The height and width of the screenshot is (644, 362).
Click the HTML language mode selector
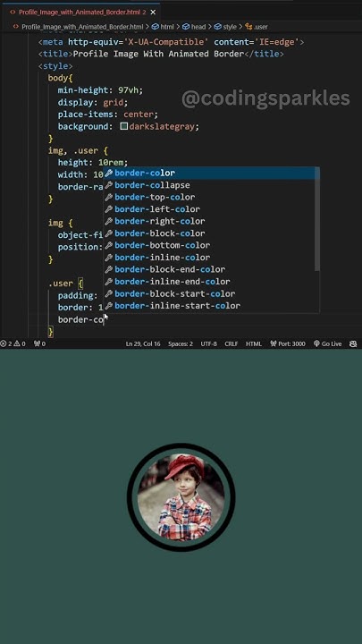[x=253, y=343]
